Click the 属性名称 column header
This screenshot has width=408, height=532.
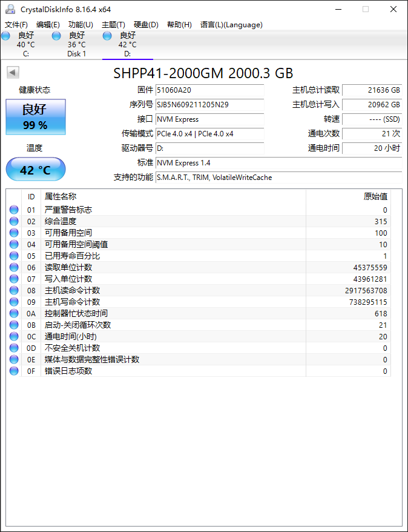coord(173,196)
